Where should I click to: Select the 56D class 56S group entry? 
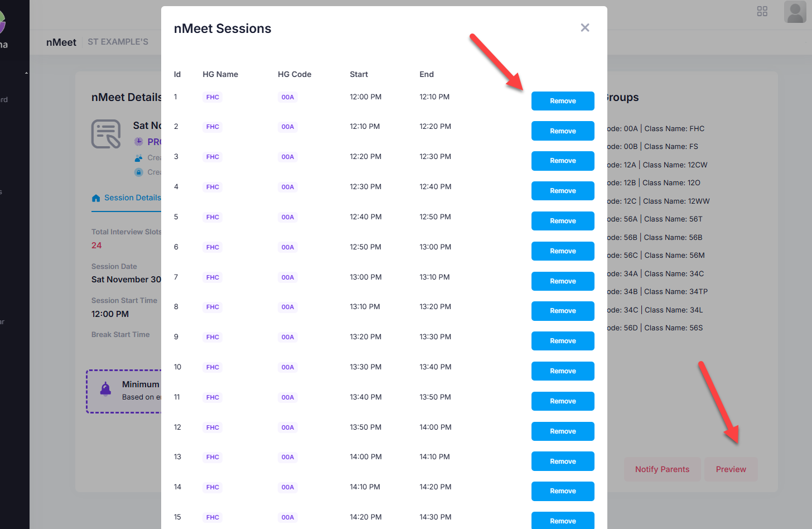point(655,328)
